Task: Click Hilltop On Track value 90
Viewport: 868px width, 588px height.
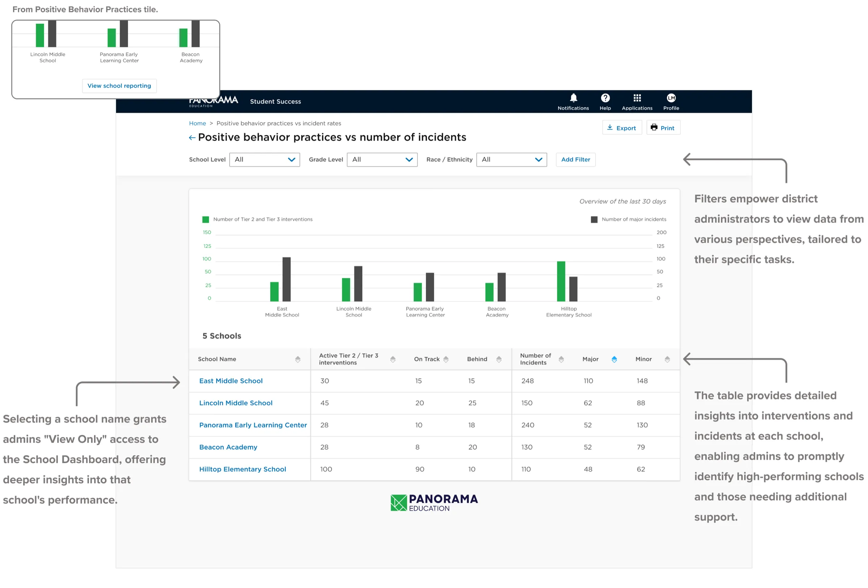Action: tap(420, 469)
